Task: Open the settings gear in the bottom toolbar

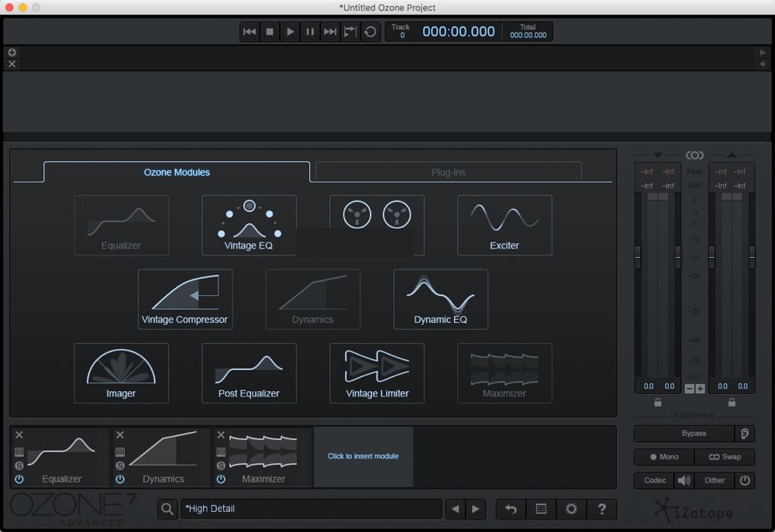Action: tap(571, 509)
